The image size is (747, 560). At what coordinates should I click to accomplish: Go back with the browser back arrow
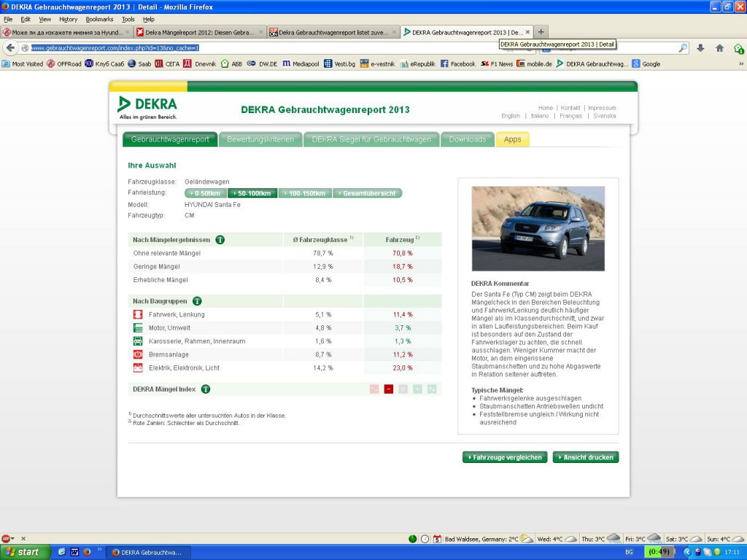click(11, 48)
